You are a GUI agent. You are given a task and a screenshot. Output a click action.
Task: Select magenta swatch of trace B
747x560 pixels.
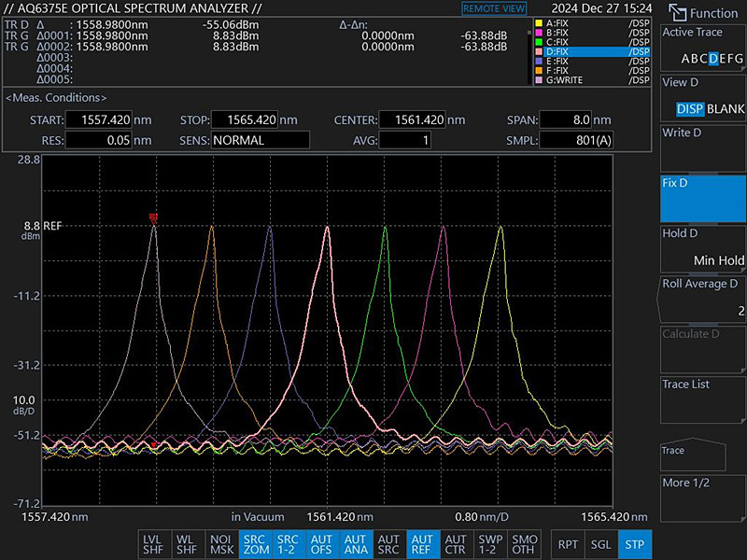pyautogui.click(x=539, y=33)
